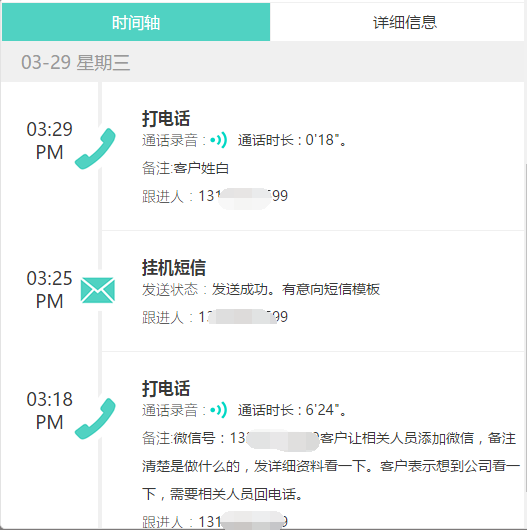527x530 pixels.
Task: Click 跟进人 number under the 03:29 call
Action: [x=243, y=196]
